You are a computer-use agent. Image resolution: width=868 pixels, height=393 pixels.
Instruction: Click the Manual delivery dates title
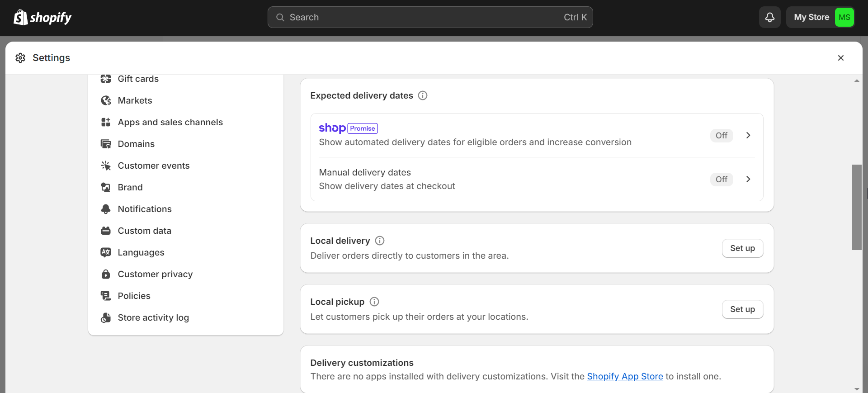pos(365,172)
